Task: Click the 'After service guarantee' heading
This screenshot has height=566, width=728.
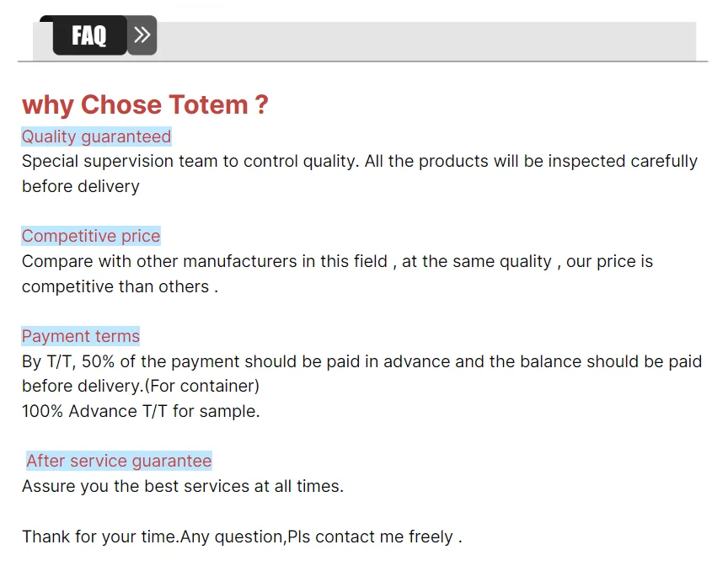Action: pos(119,461)
